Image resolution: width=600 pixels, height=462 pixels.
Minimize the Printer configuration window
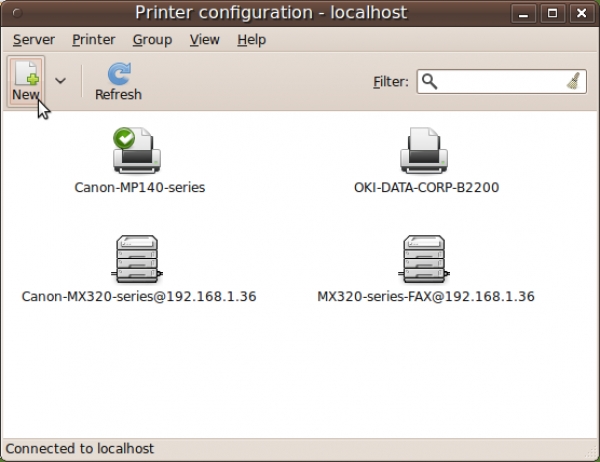tap(523, 14)
